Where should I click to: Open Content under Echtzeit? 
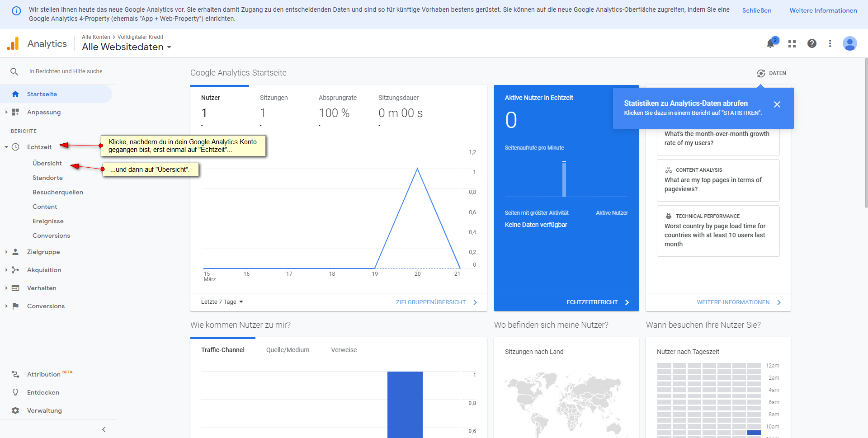tap(45, 207)
